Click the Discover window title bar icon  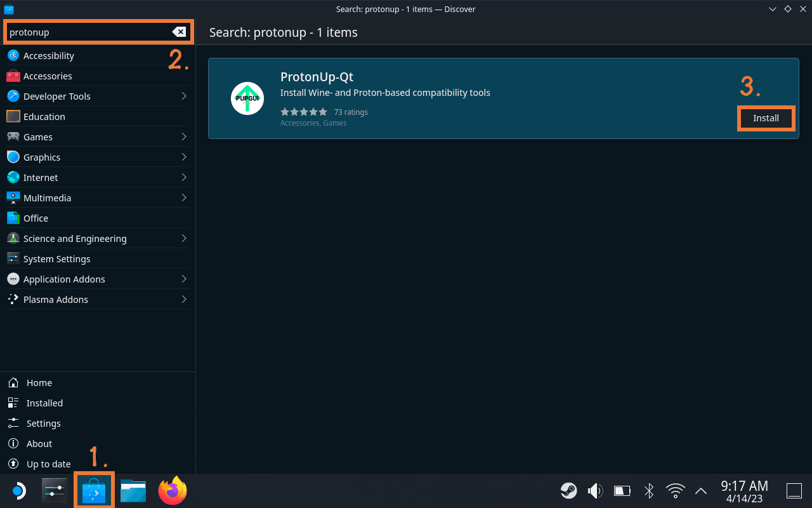pos(9,9)
